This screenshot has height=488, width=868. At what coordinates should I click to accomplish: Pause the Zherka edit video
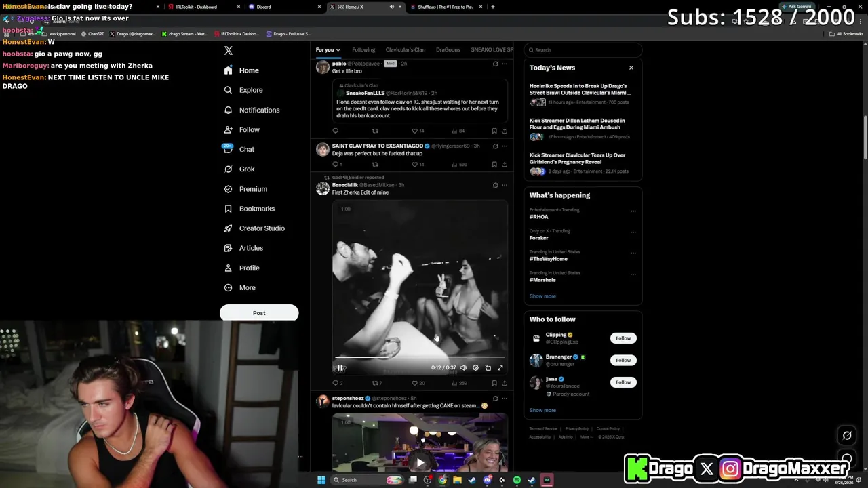[340, 367]
